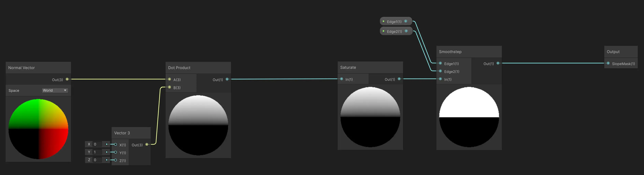Click the Smoothstep Edge2(1) input port
Image resolution: width=644 pixels, height=175 pixels.
[x=440, y=71]
